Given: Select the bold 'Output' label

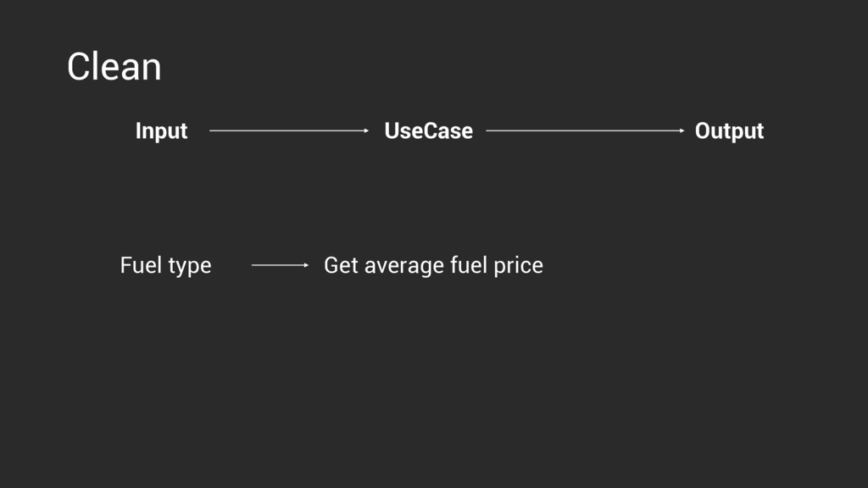Looking at the screenshot, I should click(x=729, y=131).
